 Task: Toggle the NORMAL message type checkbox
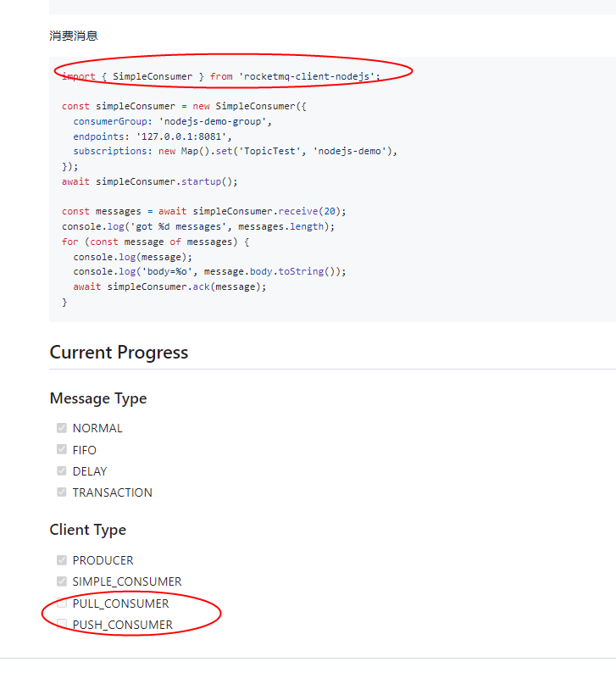(x=62, y=428)
